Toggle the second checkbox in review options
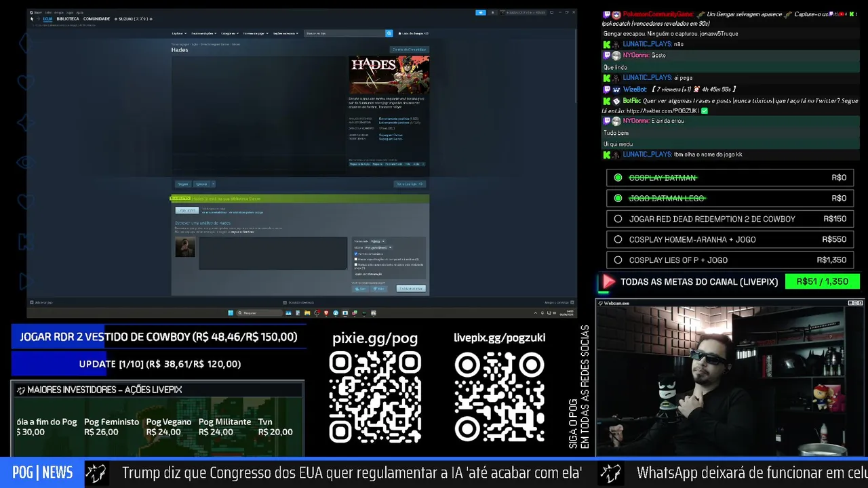The image size is (868, 488). click(356, 259)
